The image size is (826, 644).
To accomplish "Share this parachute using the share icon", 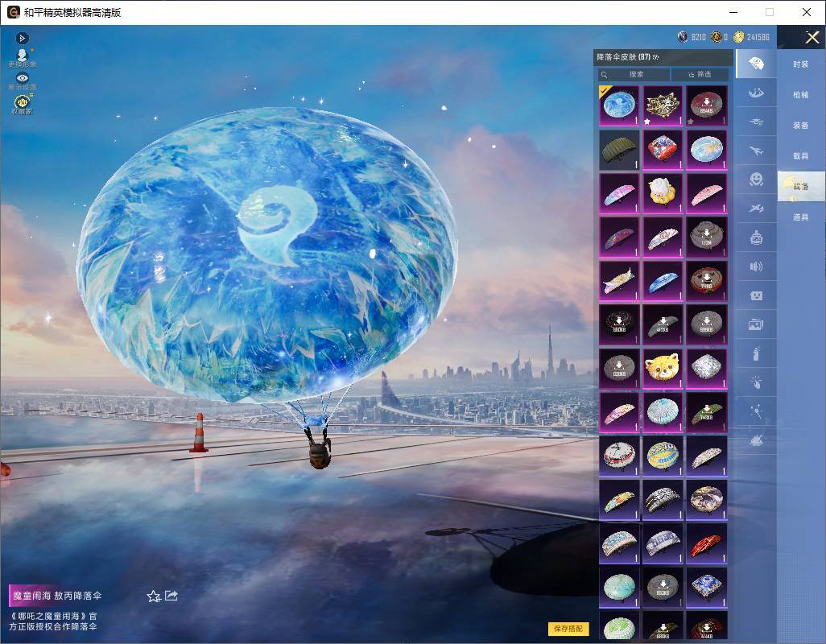I will tap(171, 596).
